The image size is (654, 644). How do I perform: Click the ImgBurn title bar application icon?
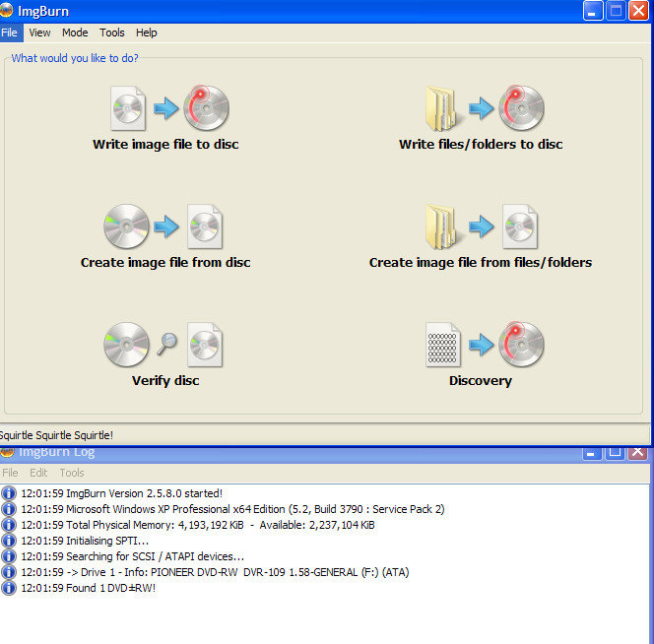(6, 11)
